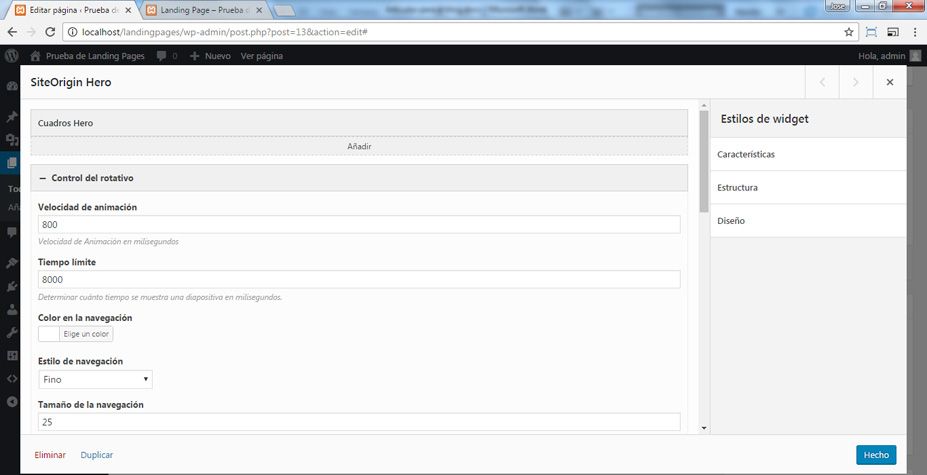Reload the page in the browser

(50, 32)
